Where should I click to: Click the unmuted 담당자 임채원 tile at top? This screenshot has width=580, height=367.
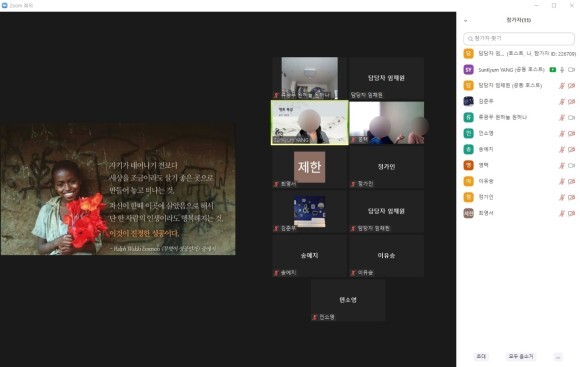coord(387,78)
